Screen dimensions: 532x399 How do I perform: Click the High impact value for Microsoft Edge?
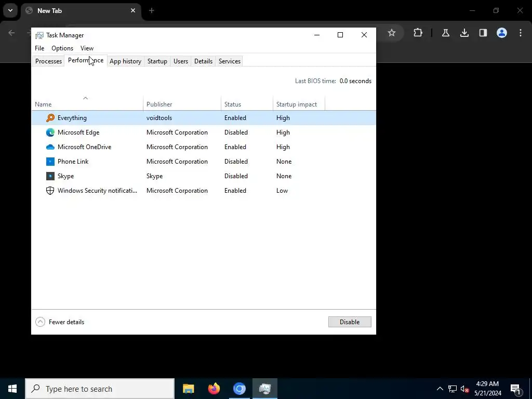coord(283,132)
